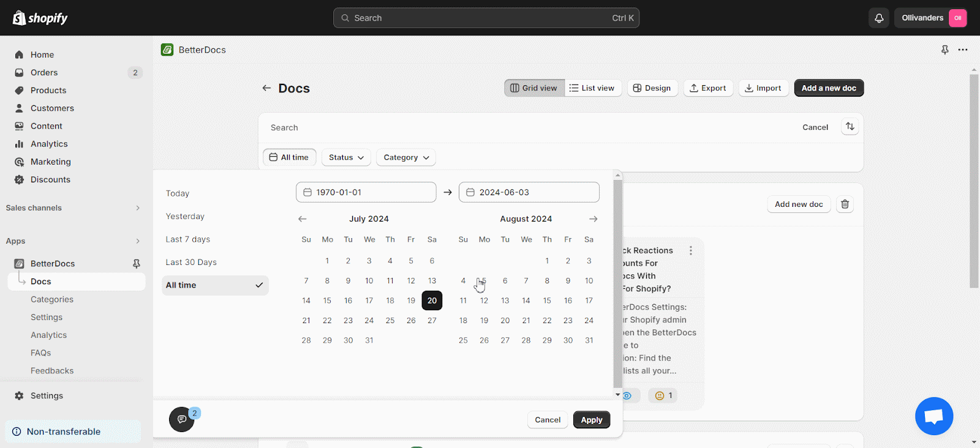The image size is (980, 448).
Task: Open Orders in sidebar
Action: pos(44,72)
